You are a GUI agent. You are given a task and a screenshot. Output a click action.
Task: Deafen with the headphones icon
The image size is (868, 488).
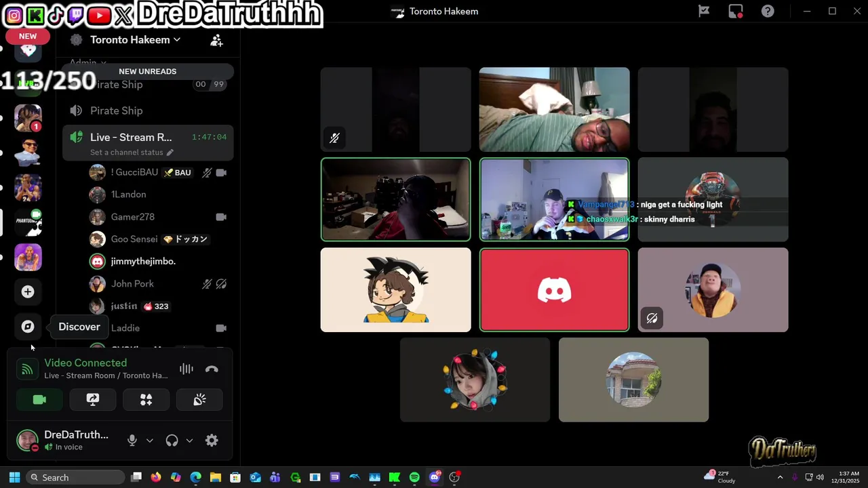coord(172,441)
